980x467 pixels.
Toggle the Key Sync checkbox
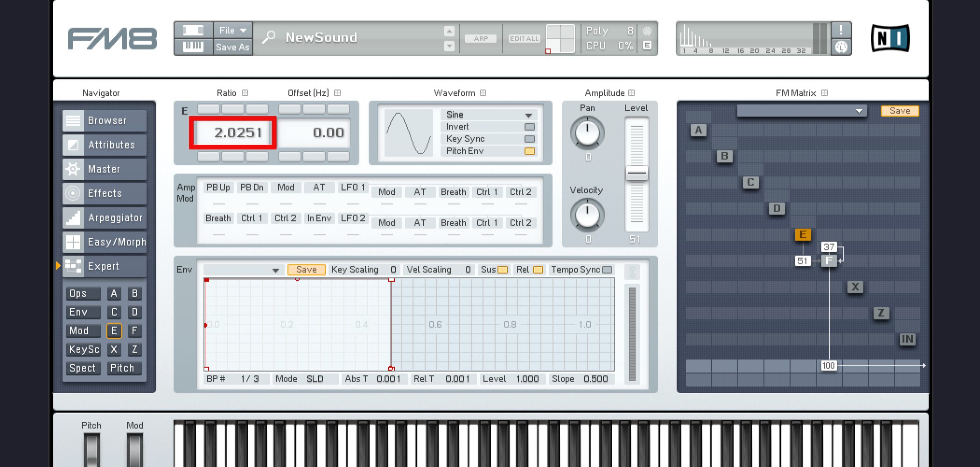(x=529, y=139)
